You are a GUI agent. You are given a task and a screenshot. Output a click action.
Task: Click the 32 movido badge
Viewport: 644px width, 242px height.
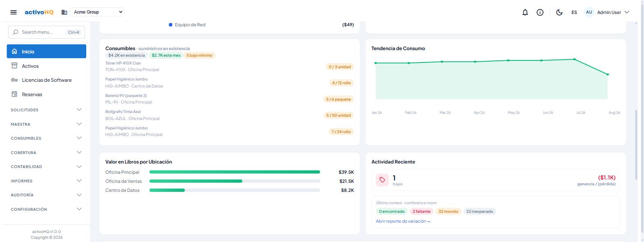pos(448,211)
